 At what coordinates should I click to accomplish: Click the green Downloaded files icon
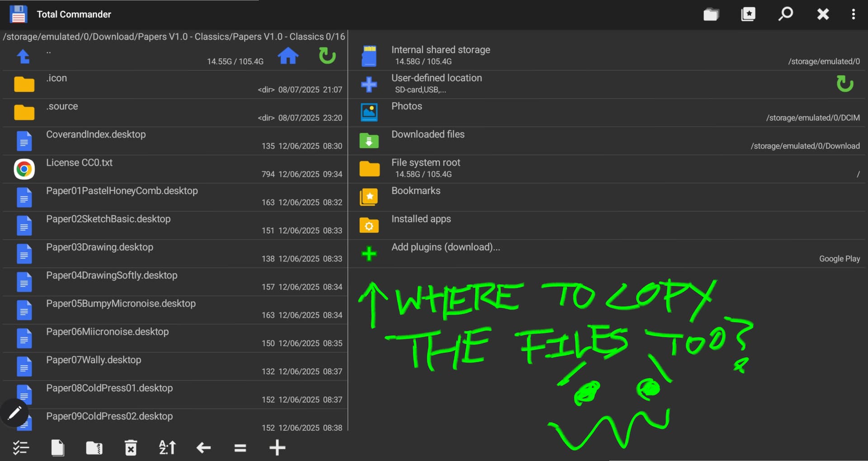click(369, 141)
